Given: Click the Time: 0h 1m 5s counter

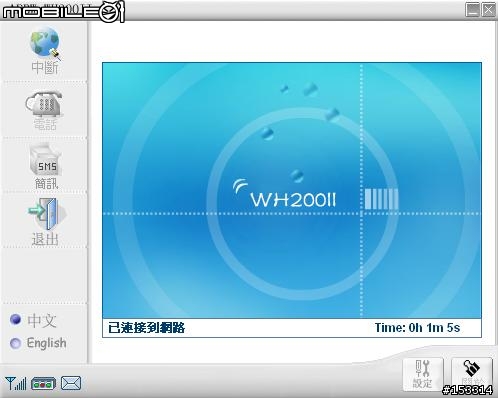Looking at the screenshot, I should (417, 328).
